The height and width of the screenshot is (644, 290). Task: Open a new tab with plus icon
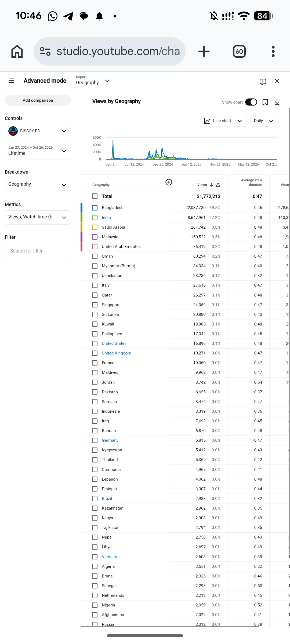[204, 51]
